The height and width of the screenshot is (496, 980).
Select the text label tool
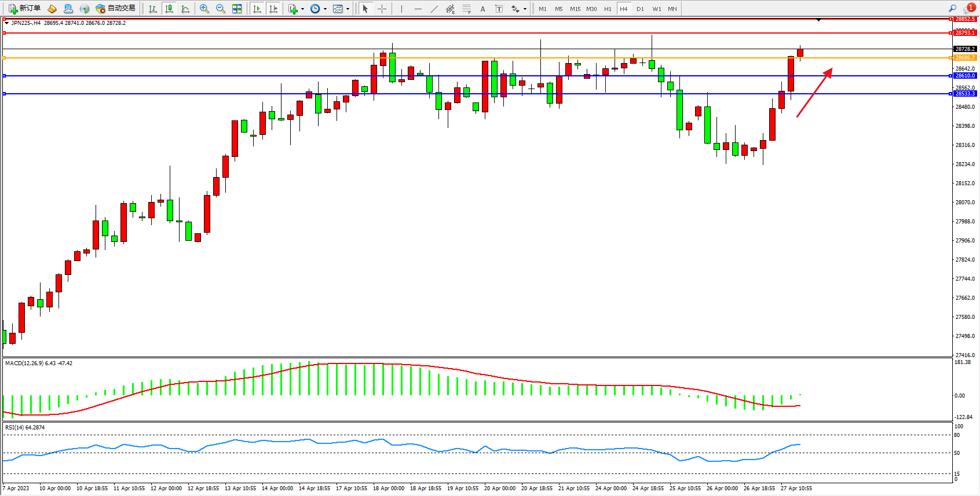click(x=499, y=9)
